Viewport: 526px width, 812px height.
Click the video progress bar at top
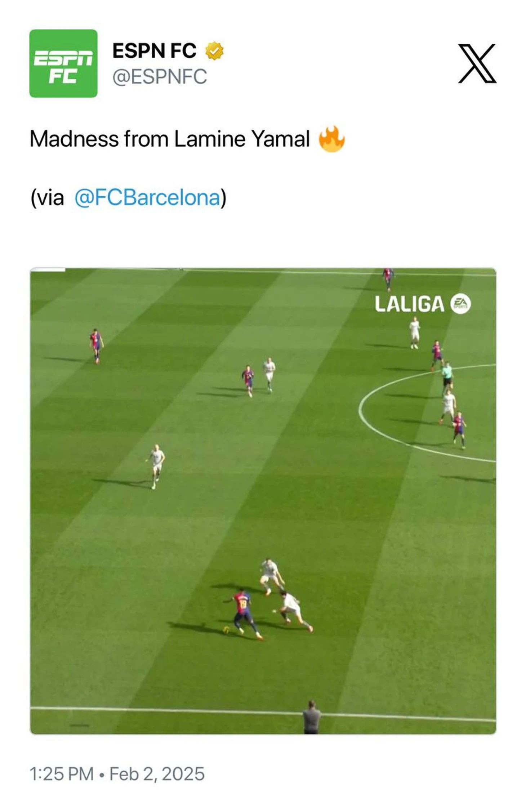point(48,269)
